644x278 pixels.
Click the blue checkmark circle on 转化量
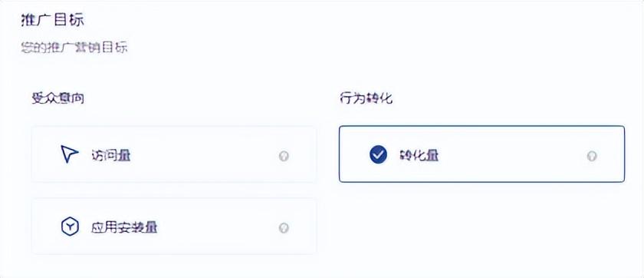coord(378,155)
